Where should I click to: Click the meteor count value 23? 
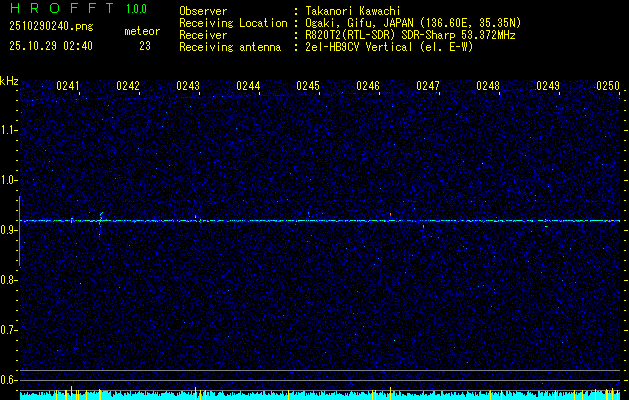pyautogui.click(x=145, y=46)
